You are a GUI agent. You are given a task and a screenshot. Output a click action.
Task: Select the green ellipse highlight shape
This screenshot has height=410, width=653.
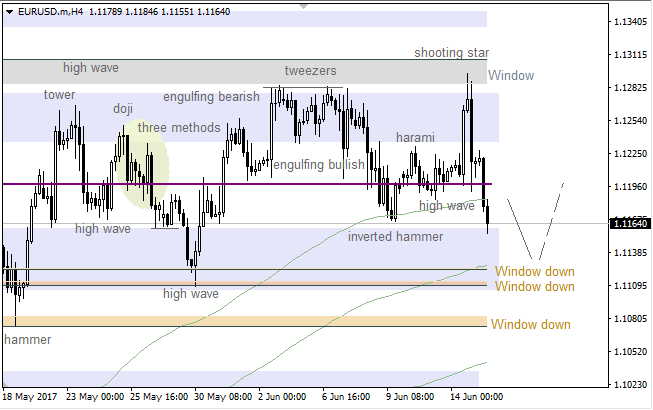[141, 165]
